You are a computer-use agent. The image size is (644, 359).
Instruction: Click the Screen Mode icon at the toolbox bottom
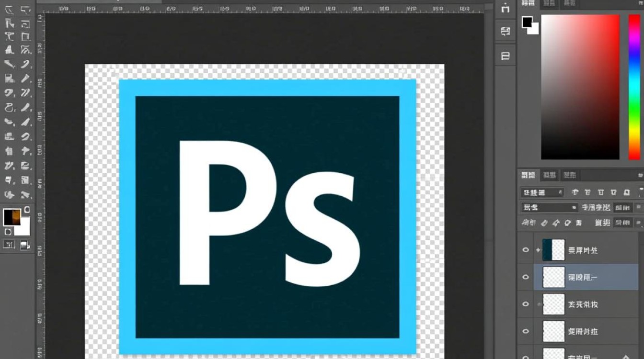[25, 245]
